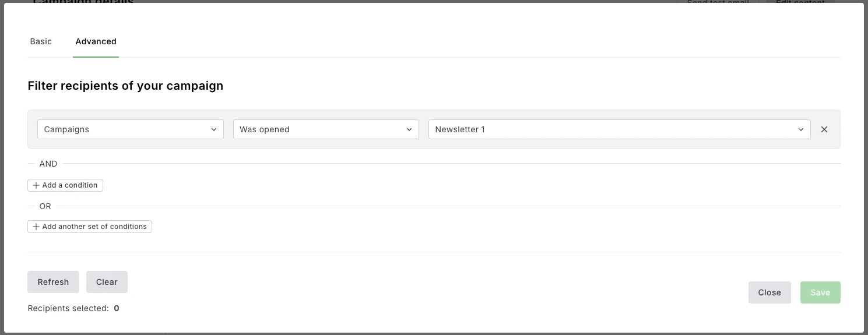
Task: Add another set of conditions
Action: click(x=90, y=227)
